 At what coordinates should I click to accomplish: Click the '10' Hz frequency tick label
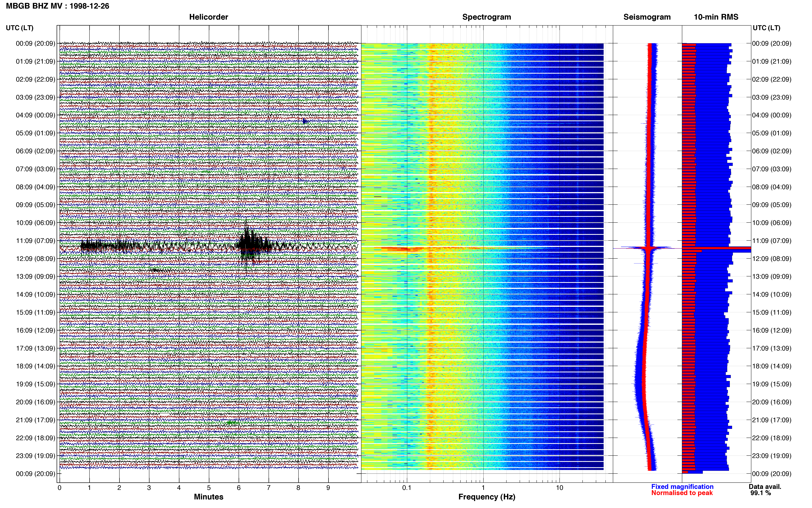[559, 488]
